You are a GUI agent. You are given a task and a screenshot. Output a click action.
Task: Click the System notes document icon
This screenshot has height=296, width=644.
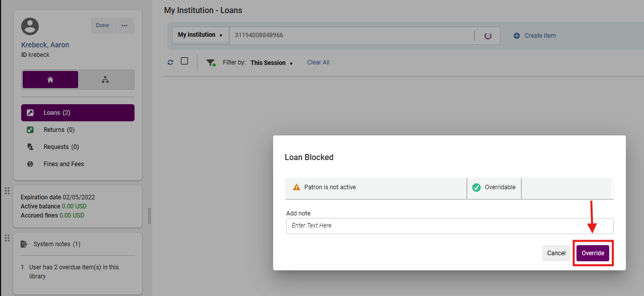click(x=24, y=244)
